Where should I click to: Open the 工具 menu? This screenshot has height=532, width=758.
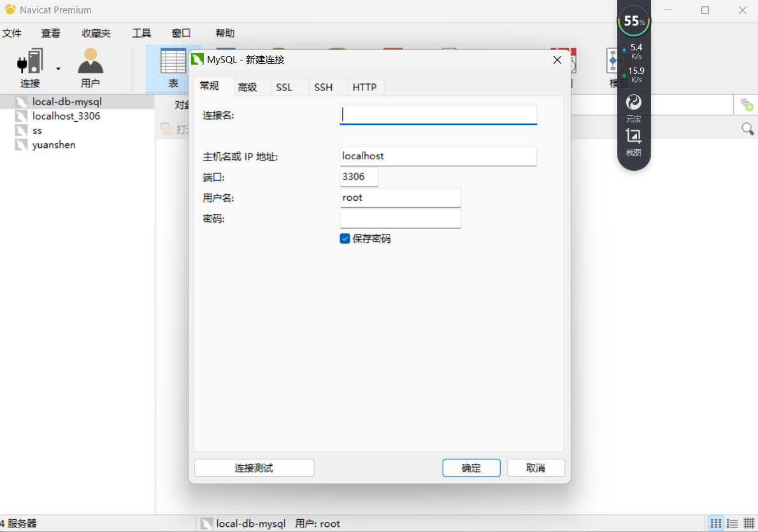point(141,33)
